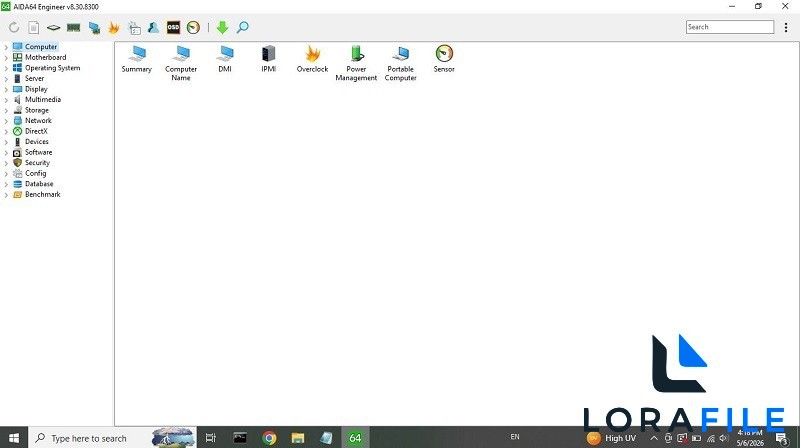This screenshot has width=800, height=448.
Task: Select Software in the tree
Action: click(38, 152)
